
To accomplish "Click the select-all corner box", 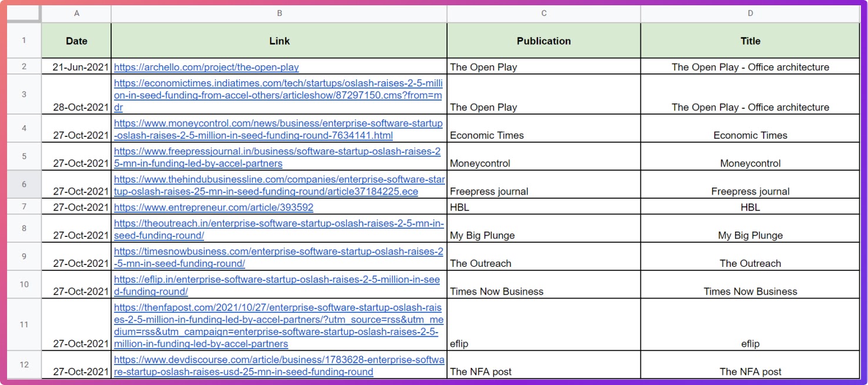I will pyautogui.click(x=24, y=13).
